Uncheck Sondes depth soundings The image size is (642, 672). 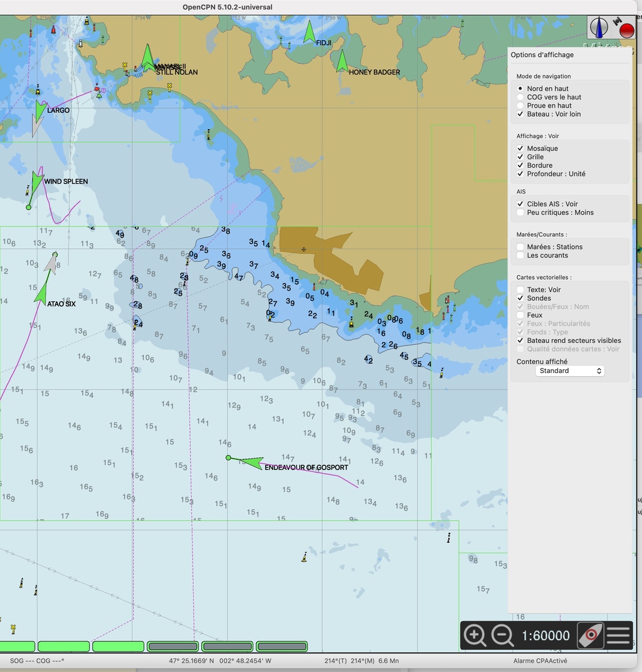[x=520, y=298]
